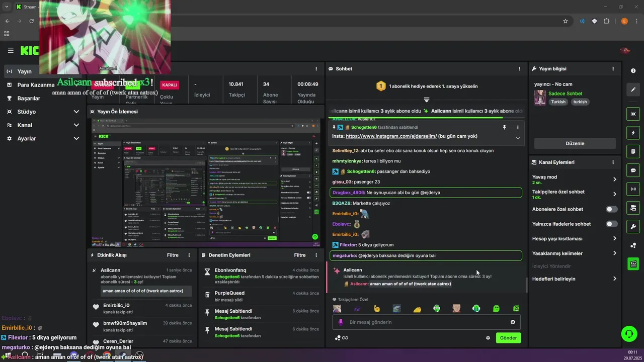Open Hedefleri belirleyin chevron
Screen dimensions: 644x362
(614, 279)
